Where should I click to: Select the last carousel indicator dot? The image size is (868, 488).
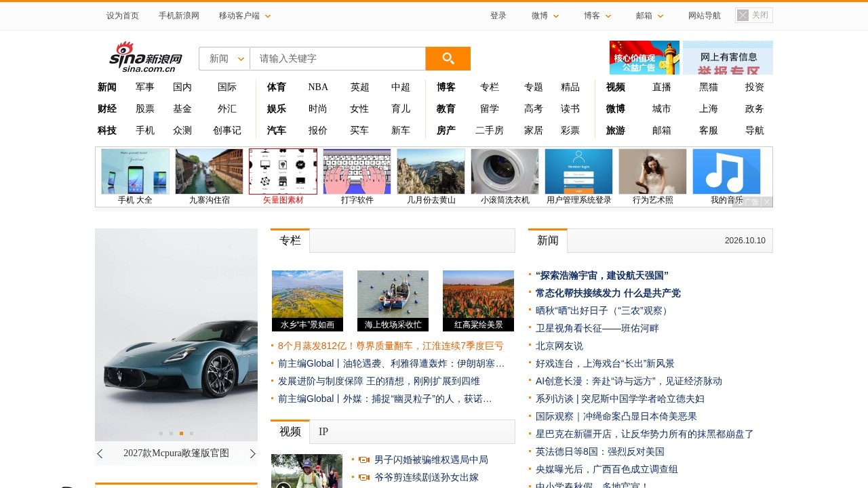(x=191, y=433)
